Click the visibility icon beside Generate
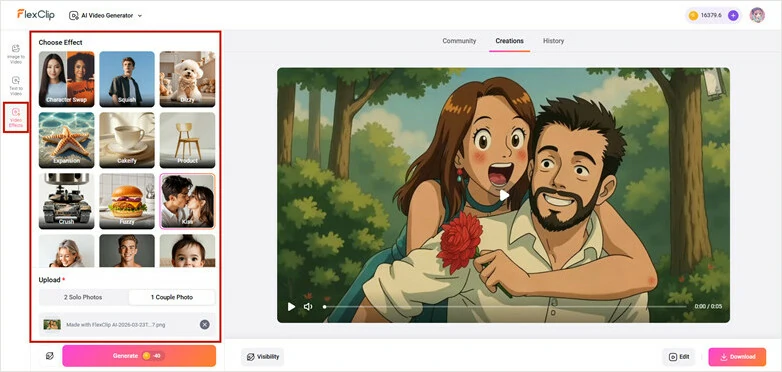Viewport: 782px width, 372px height. [49, 356]
